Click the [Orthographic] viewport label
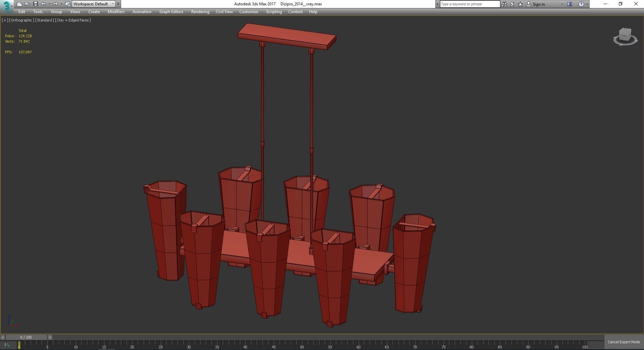The height and width of the screenshot is (350, 644). [x=21, y=20]
